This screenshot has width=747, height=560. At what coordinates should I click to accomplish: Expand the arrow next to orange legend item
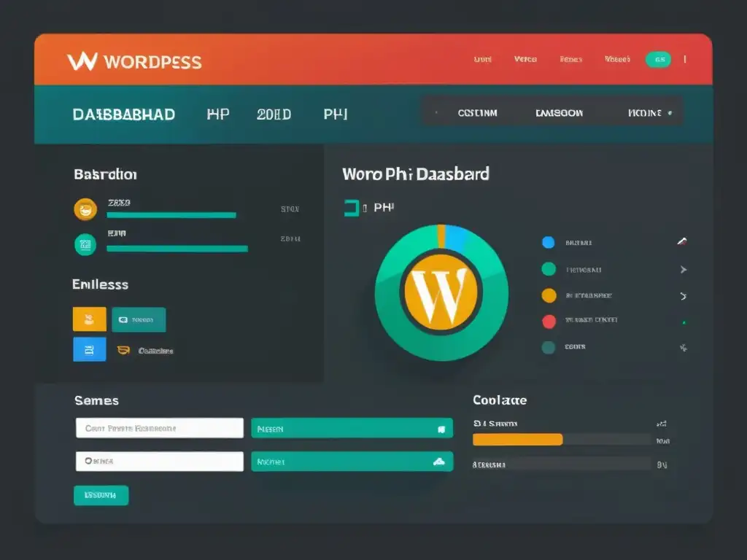pyautogui.click(x=683, y=296)
